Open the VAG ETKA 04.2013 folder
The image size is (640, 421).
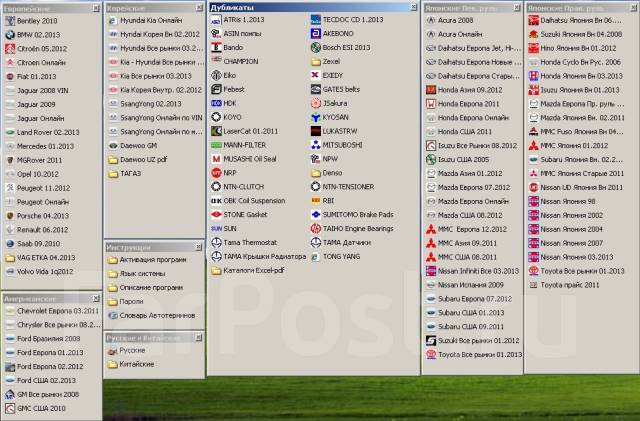tap(10, 257)
